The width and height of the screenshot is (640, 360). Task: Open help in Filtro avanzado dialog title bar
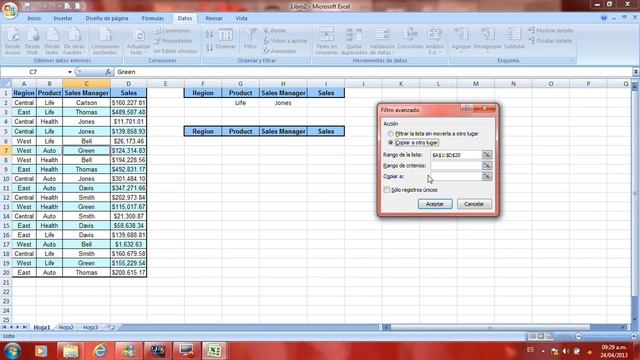[x=467, y=109]
